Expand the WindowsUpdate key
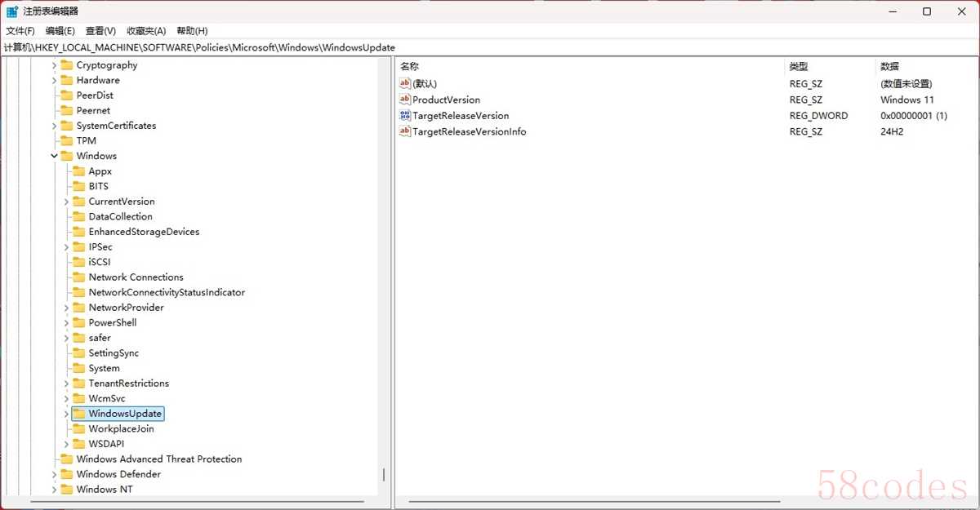The height and width of the screenshot is (510, 980). [67, 414]
